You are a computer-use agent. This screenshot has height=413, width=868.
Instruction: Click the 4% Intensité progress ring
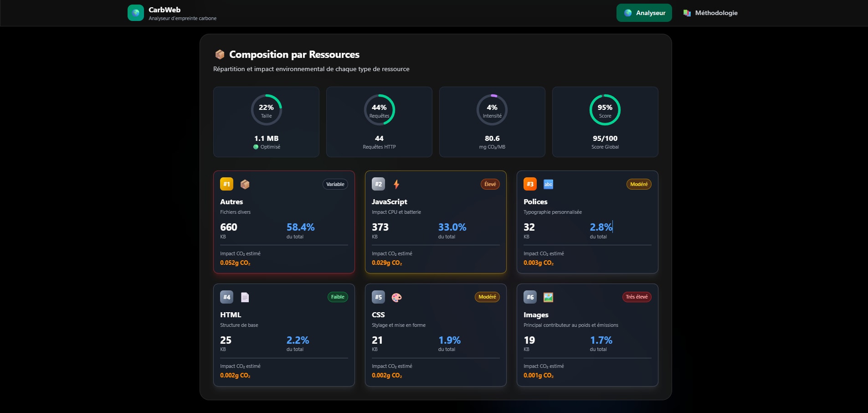pos(492,110)
